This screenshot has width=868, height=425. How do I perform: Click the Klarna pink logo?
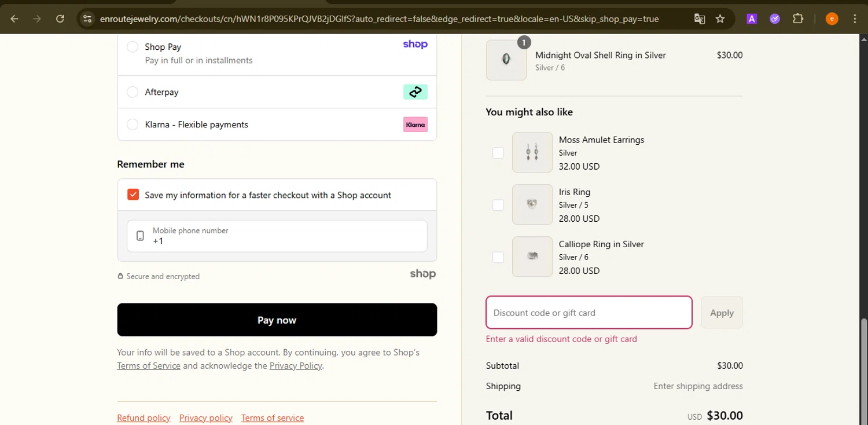point(415,124)
